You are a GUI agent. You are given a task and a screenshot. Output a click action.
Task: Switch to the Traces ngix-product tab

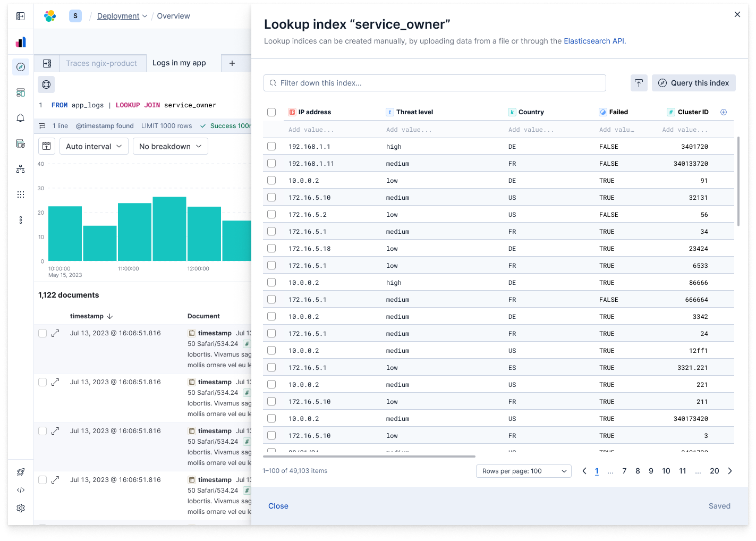pyautogui.click(x=103, y=63)
